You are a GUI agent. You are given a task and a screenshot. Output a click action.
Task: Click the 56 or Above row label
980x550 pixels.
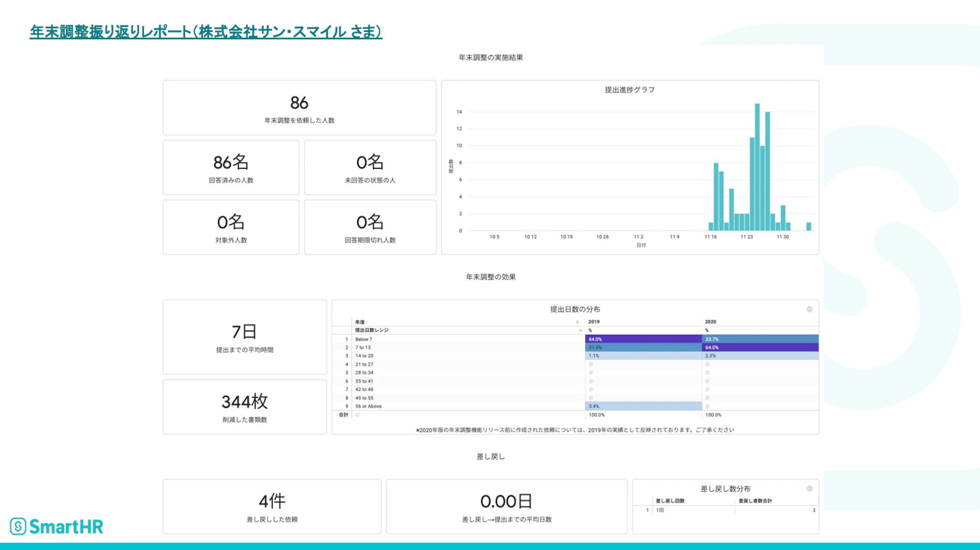coord(368,406)
